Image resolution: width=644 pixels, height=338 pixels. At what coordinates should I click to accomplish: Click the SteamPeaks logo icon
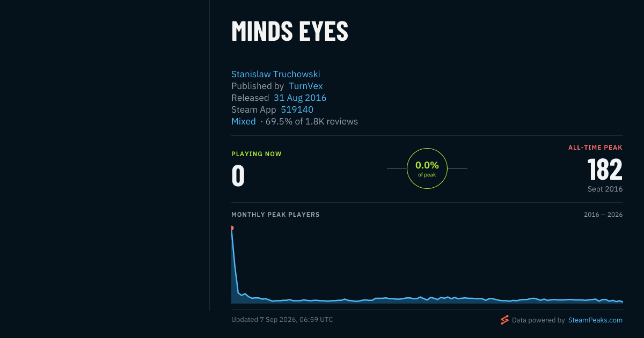click(x=504, y=320)
